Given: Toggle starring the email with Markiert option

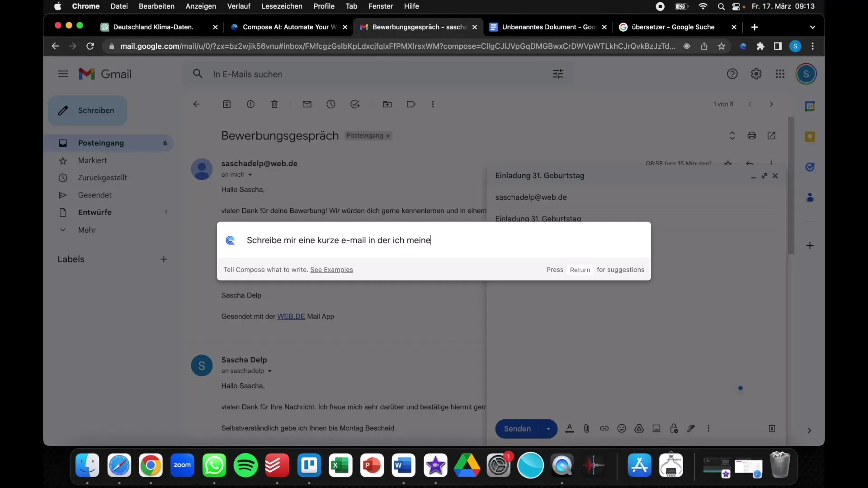Looking at the screenshot, I should click(92, 160).
